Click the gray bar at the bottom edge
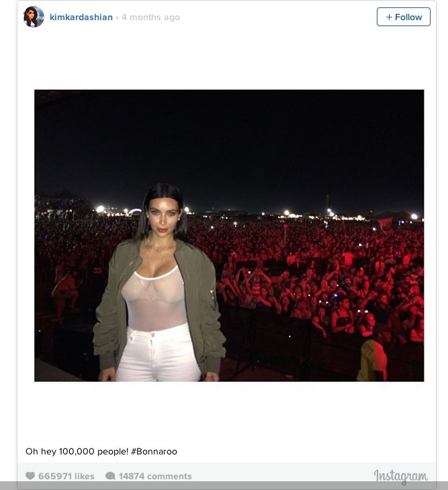This screenshot has width=448, height=490. 224,485
